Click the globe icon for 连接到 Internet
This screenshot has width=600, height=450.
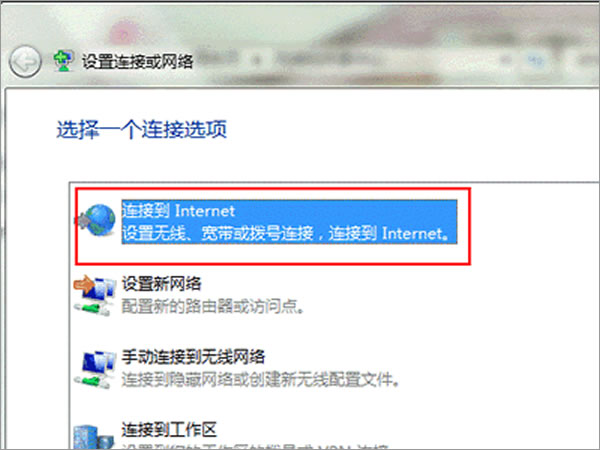(100, 220)
